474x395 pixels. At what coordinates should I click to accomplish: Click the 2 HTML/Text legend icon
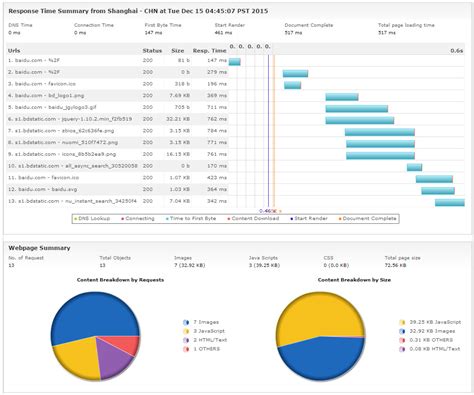click(x=186, y=340)
